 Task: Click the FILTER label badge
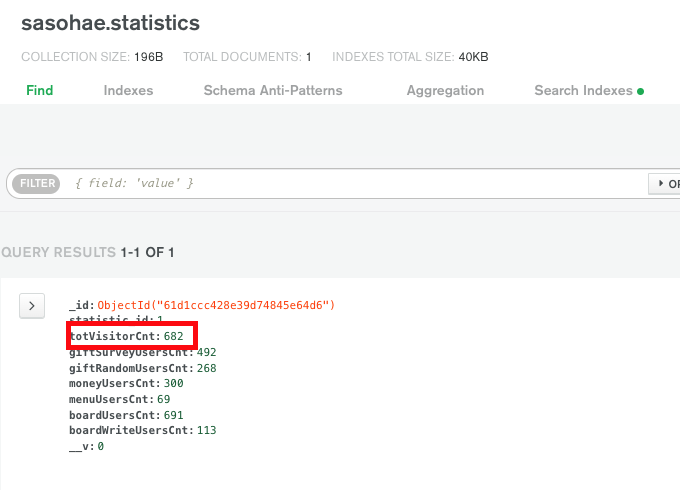(36, 183)
